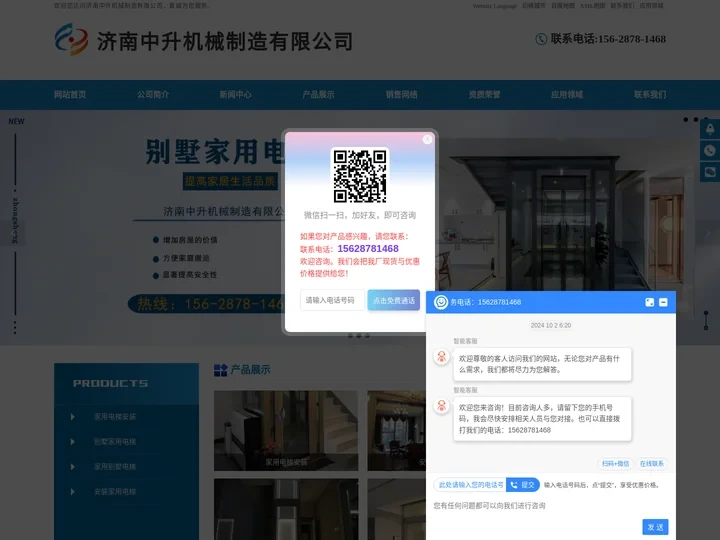Open 新闻中心 in the navigation bar
The image size is (720, 540).
point(236,95)
